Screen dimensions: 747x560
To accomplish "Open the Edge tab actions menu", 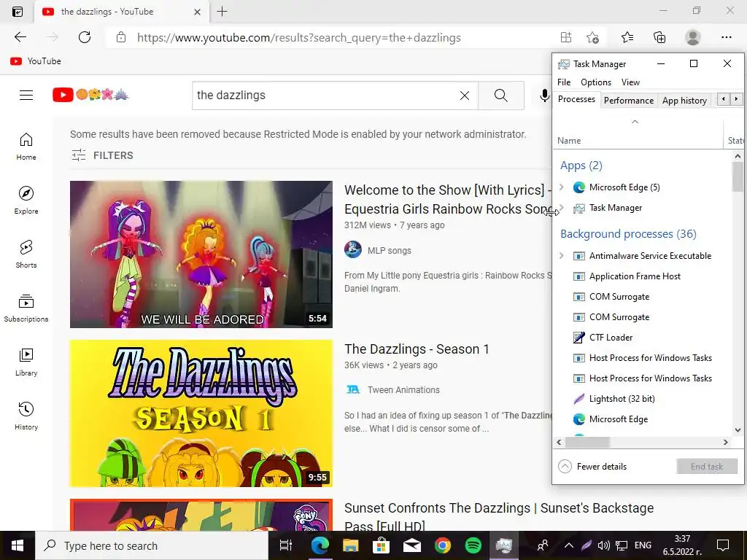I will pos(18,12).
